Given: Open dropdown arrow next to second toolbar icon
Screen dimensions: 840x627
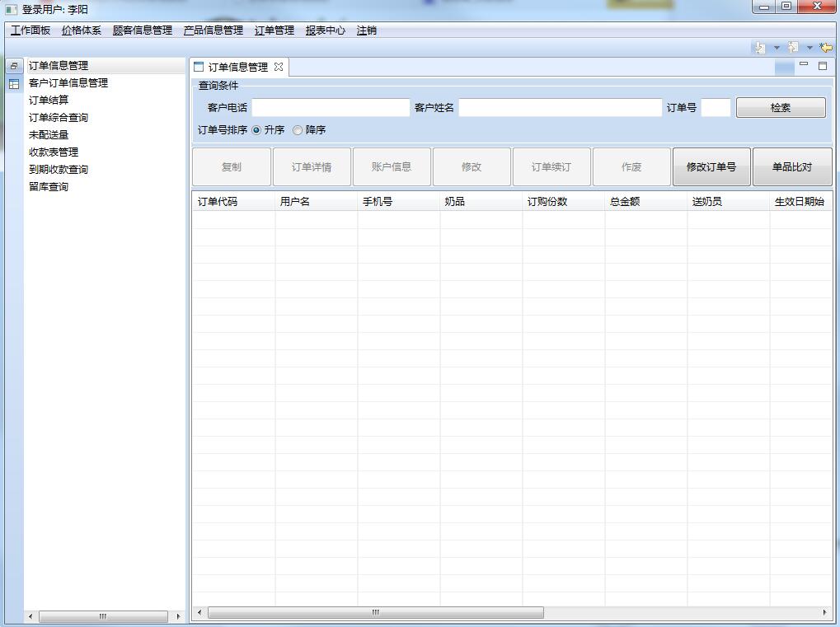Looking at the screenshot, I should [x=809, y=47].
